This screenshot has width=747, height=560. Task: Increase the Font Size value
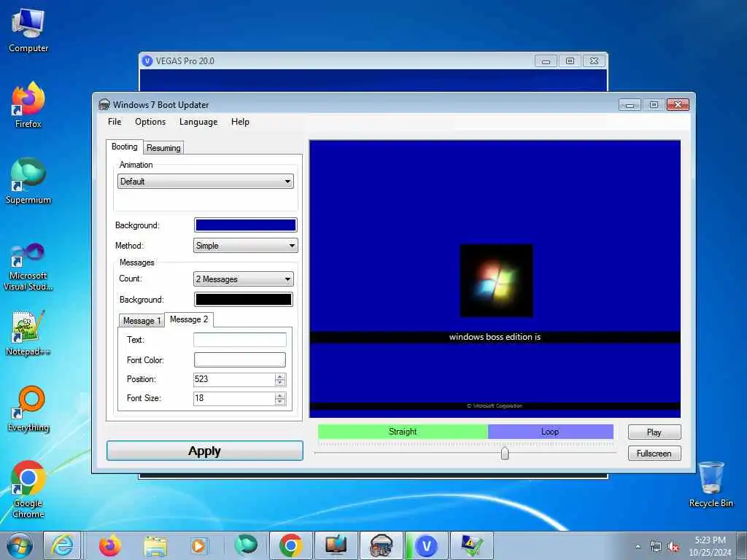tap(280, 396)
